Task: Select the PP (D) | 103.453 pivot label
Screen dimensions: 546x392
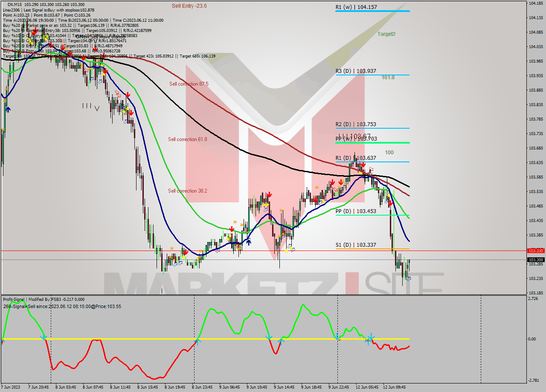Action: click(356, 211)
